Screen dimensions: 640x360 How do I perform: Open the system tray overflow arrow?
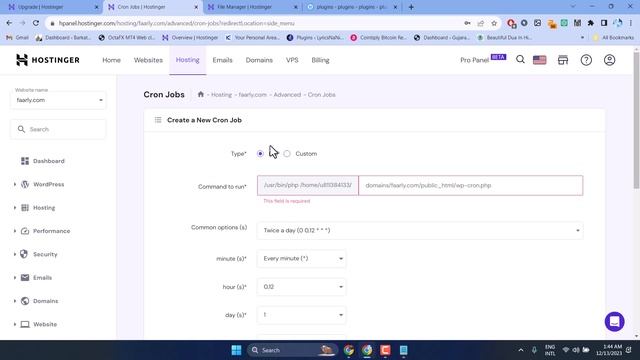[520, 350]
